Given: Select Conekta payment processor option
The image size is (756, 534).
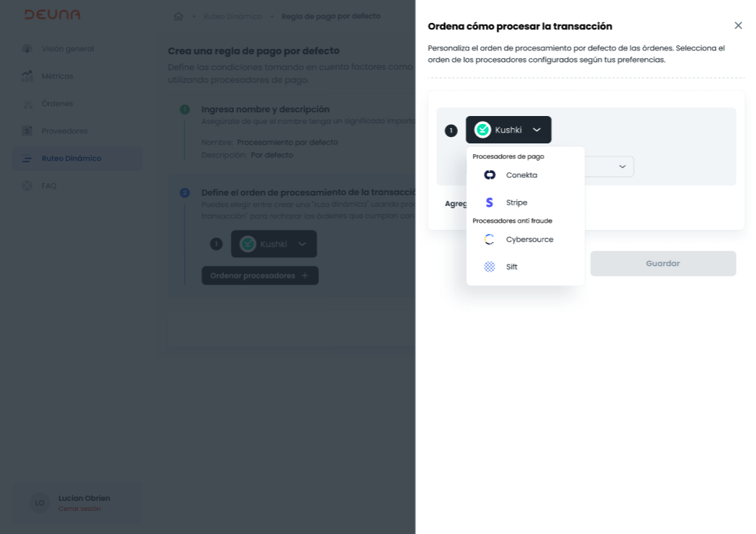Looking at the screenshot, I should click(x=525, y=175).
